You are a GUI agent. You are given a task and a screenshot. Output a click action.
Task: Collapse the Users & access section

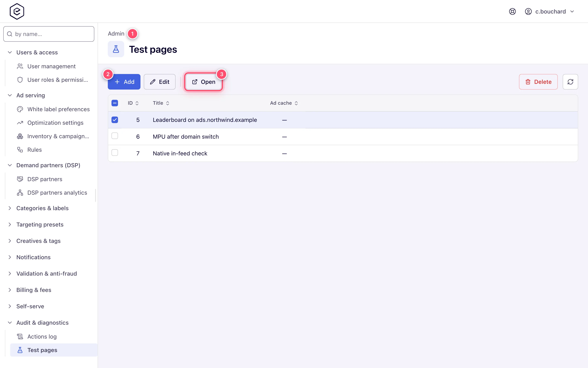coord(10,52)
